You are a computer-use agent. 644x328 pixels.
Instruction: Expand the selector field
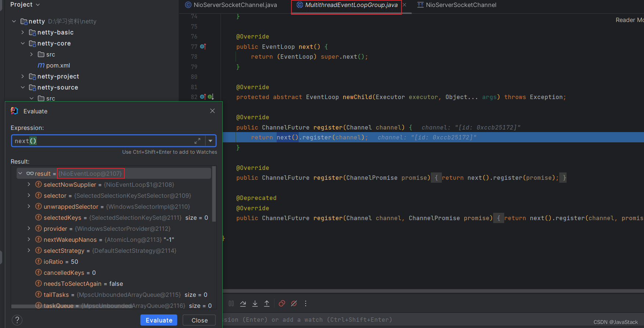coord(29,195)
